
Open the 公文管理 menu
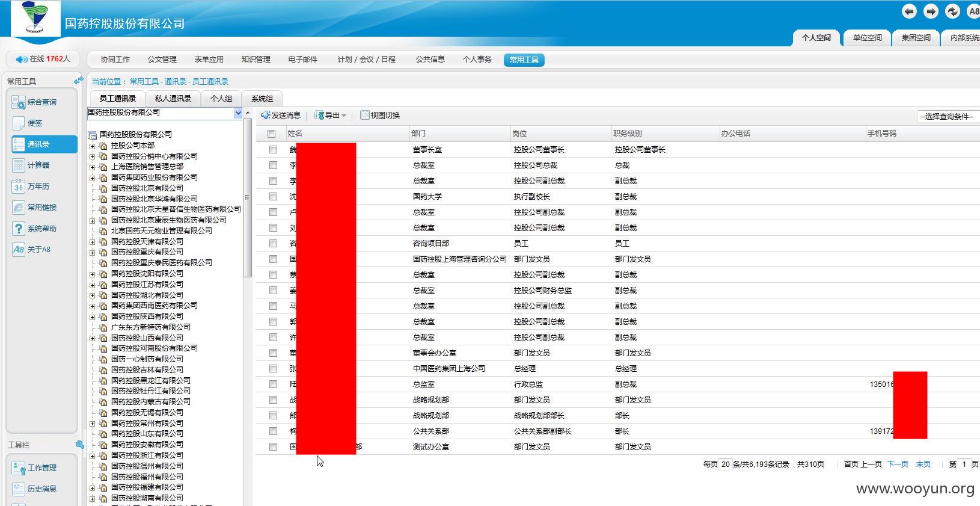tap(162, 60)
